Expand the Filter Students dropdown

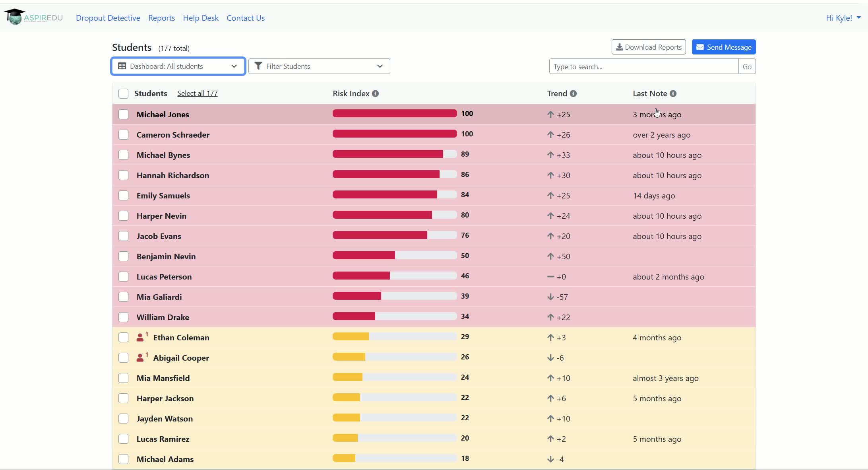(319, 66)
